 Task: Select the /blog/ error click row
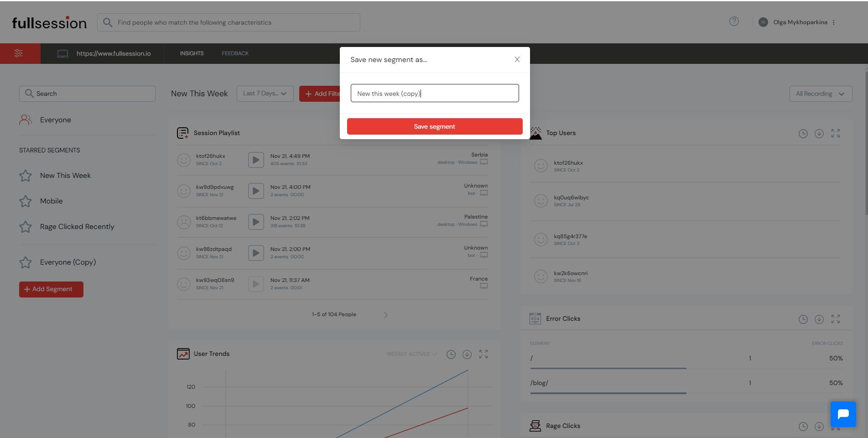(686, 383)
